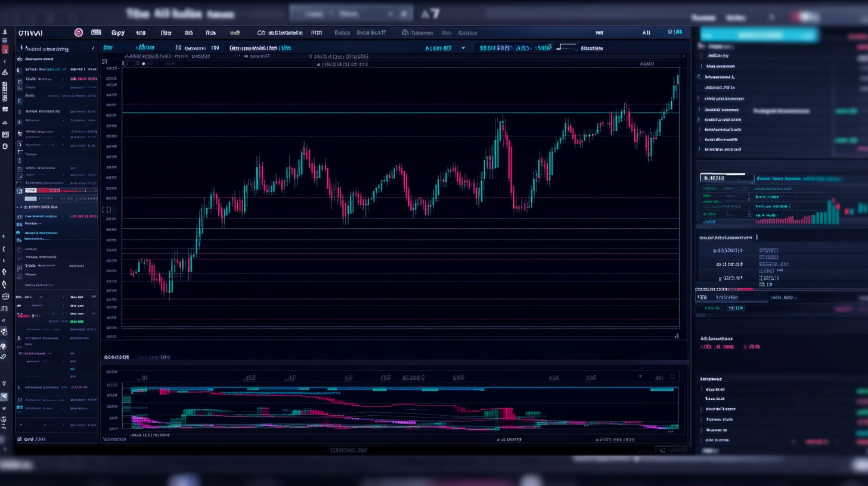Viewport: 868px width, 486px height.
Task: Open the alerts bell icon in the sidebar
Action: coord(5,271)
